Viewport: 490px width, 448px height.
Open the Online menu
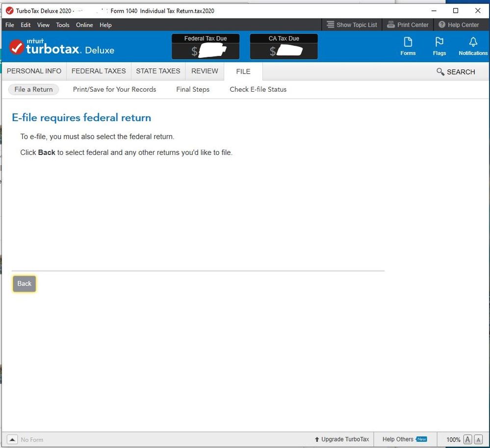84,25
